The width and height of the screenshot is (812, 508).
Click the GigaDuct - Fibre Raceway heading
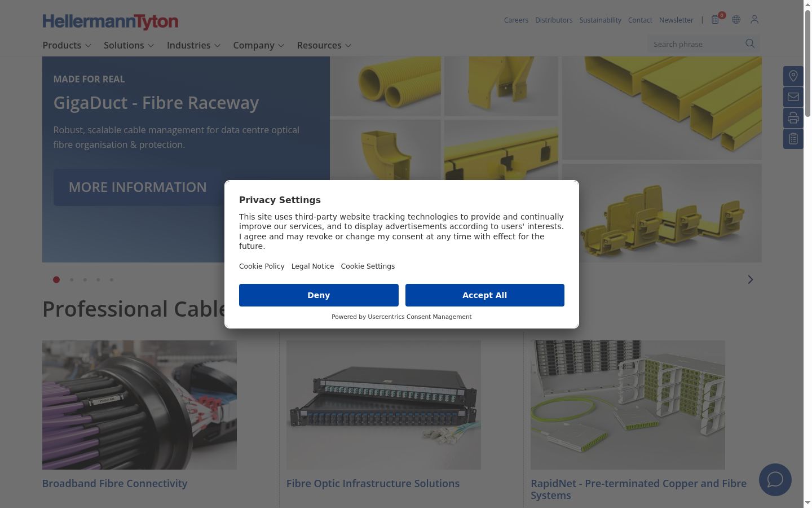[156, 103]
